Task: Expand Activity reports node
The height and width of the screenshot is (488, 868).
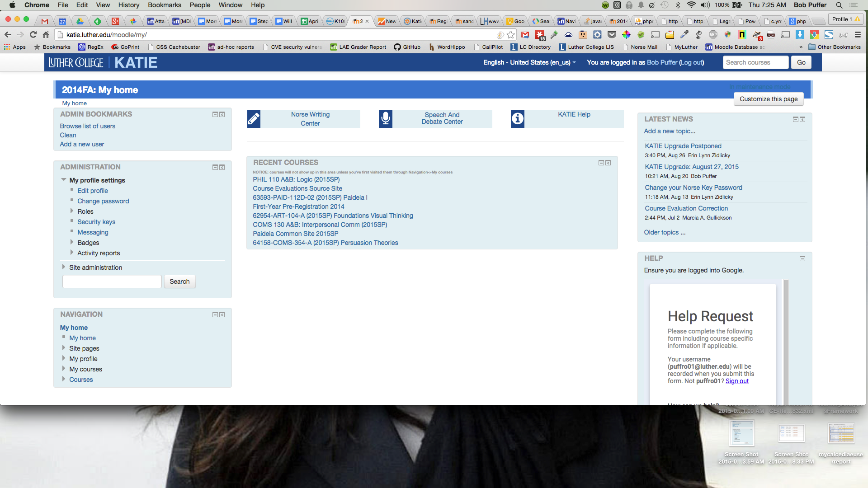Action: (71, 253)
